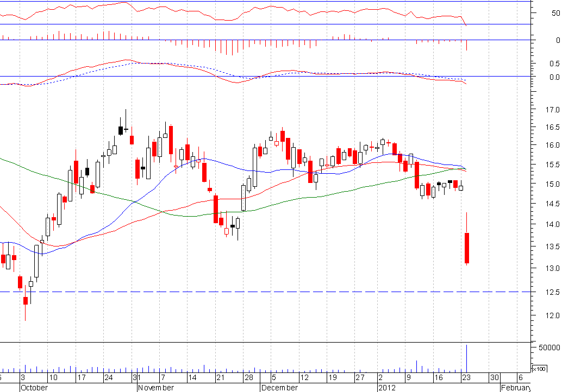Click date label 7 in November
Image resolution: width=562 pixels, height=392 pixels.
[163, 377]
